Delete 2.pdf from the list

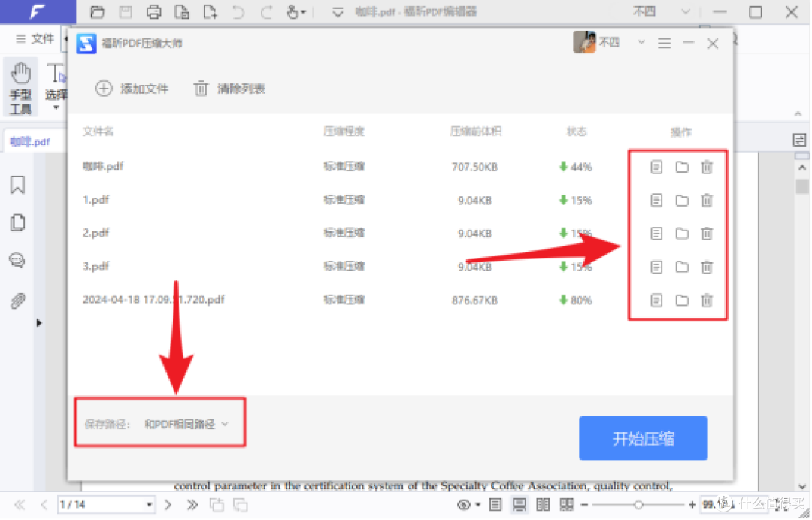pyautogui.click(x=707, y=234)
